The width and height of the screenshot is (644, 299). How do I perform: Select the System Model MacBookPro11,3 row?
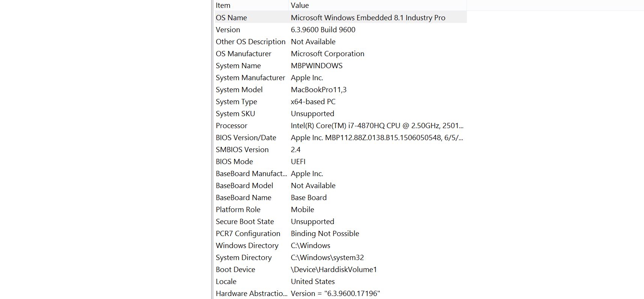pyautogui.click(x=340, y=90)
